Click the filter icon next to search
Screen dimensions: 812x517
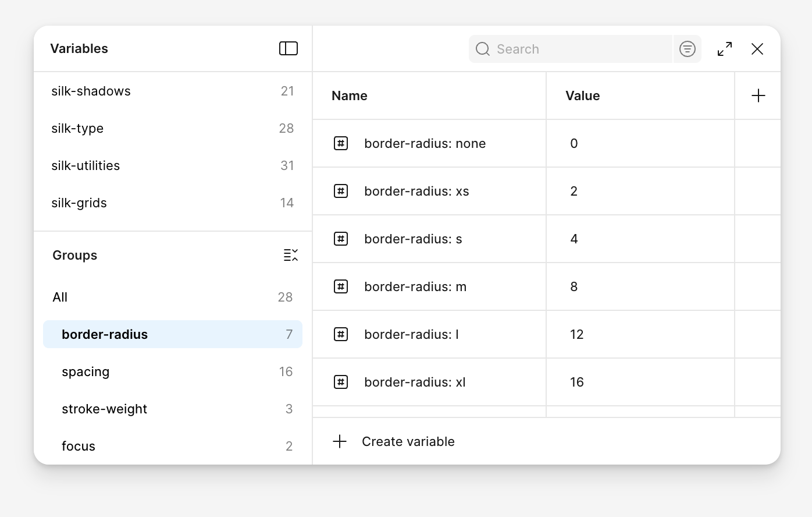coord(687,49)
